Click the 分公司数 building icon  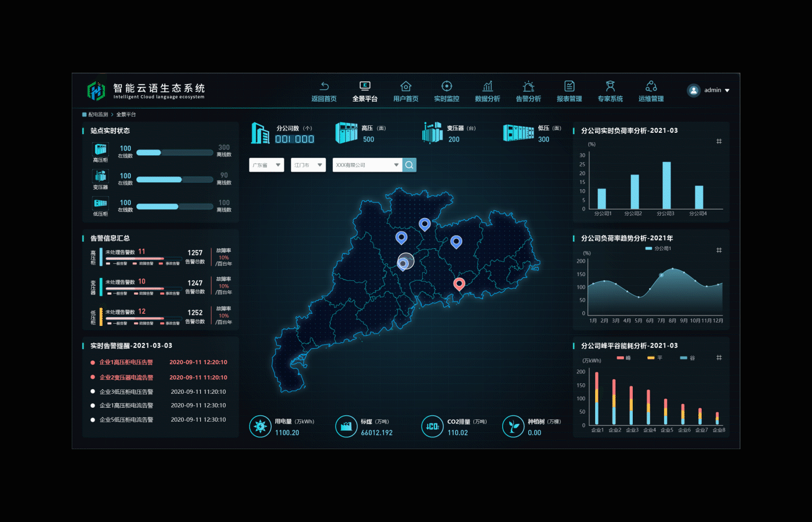(260, 133)
